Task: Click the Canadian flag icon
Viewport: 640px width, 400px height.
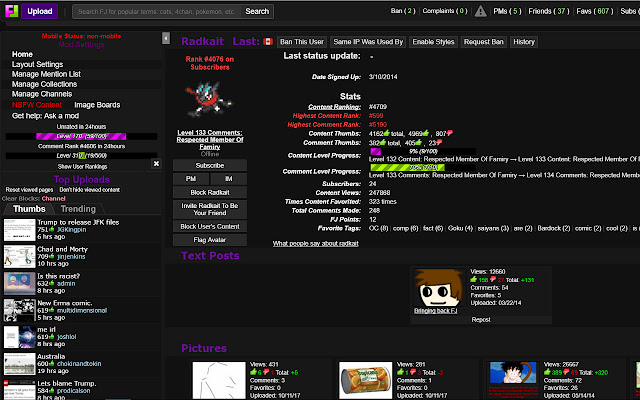Action: coord(267,42)
